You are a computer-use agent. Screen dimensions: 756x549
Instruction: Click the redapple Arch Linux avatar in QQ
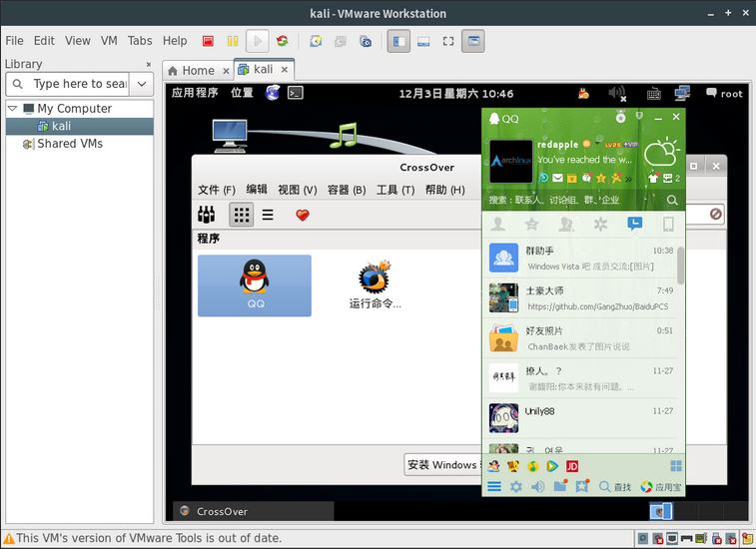point(511,161)
